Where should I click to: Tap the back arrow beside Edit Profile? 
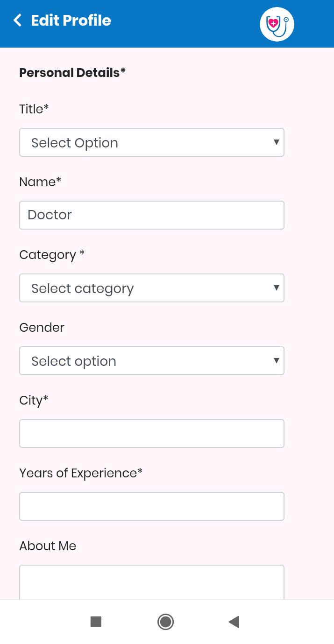(x=18, y=21)
